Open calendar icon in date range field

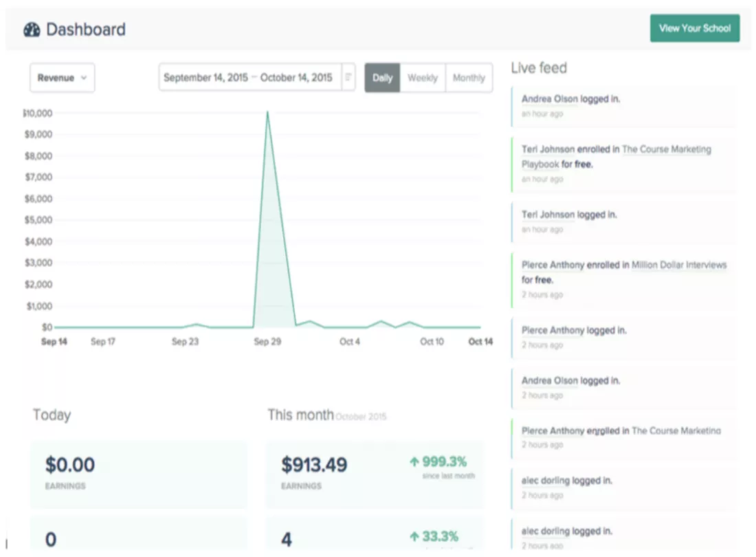click(348, 77)
